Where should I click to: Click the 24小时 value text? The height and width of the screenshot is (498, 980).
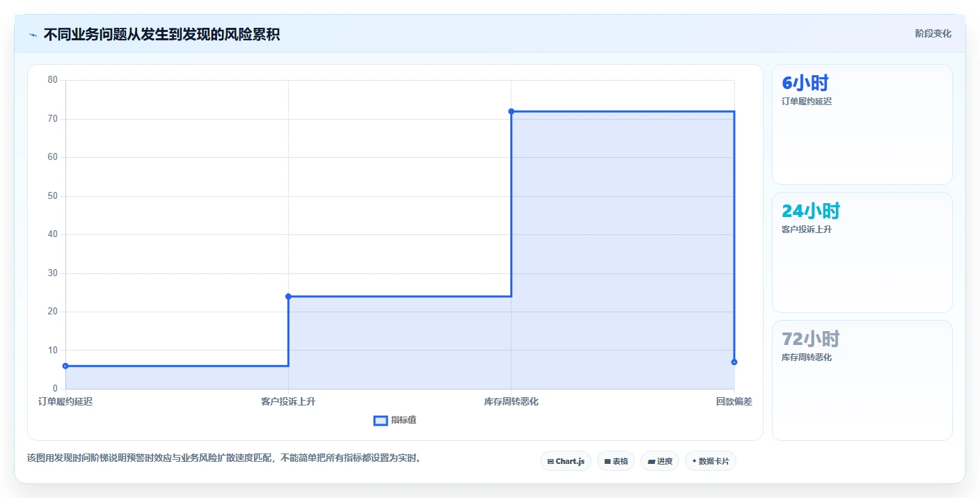click(811, 211)
